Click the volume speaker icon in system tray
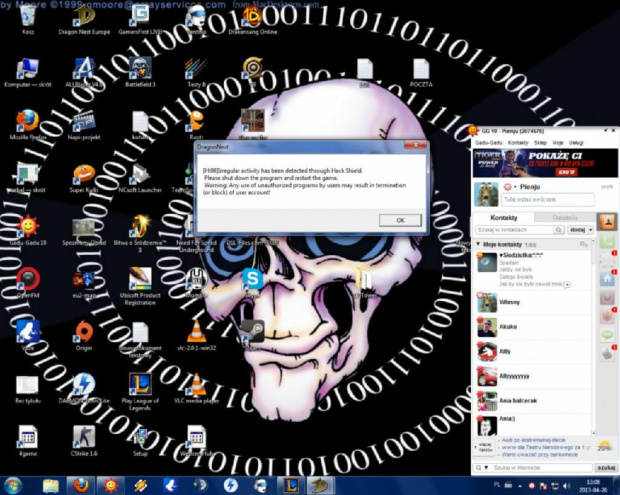 pyautogui.click(x=566, y=486)
